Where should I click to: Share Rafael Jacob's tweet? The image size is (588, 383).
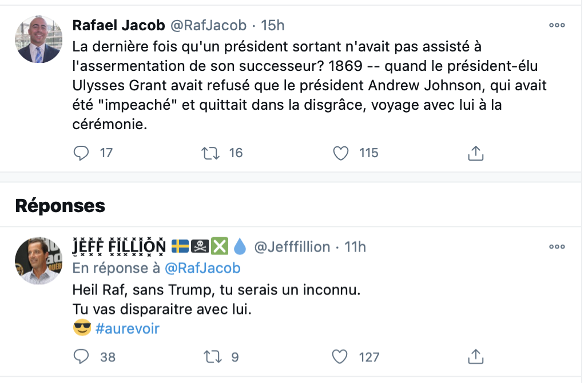point(476,153)
